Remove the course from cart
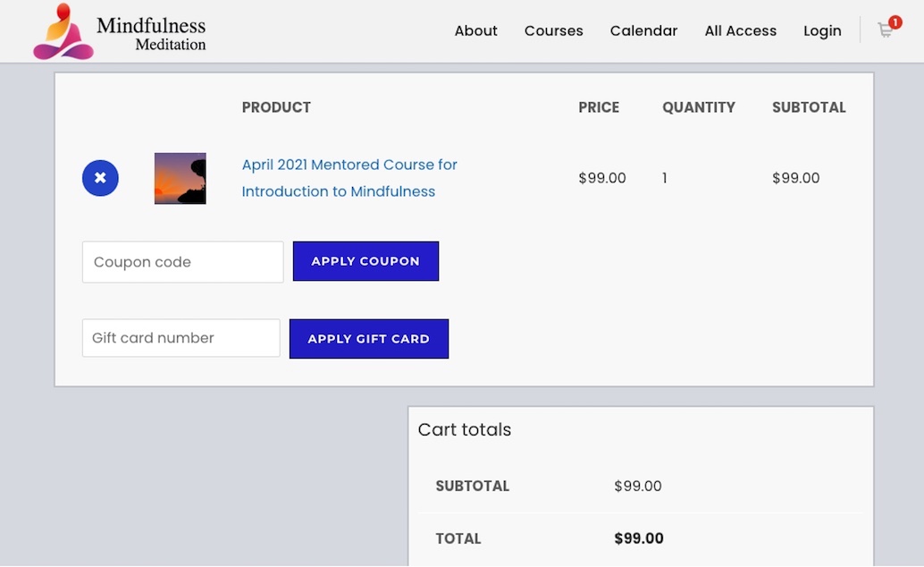The height and width of the screenshot is (567, 924). [100, 178]
